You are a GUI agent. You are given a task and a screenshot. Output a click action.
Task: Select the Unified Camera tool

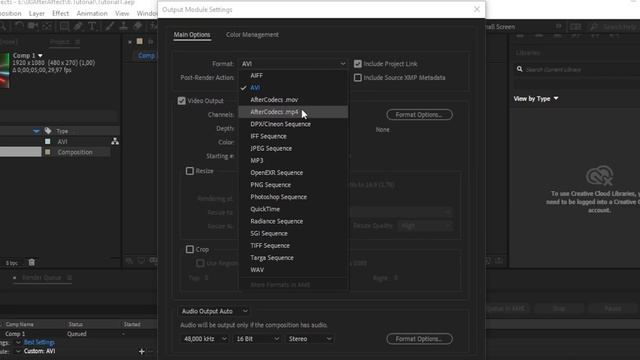tap(33, 27)
